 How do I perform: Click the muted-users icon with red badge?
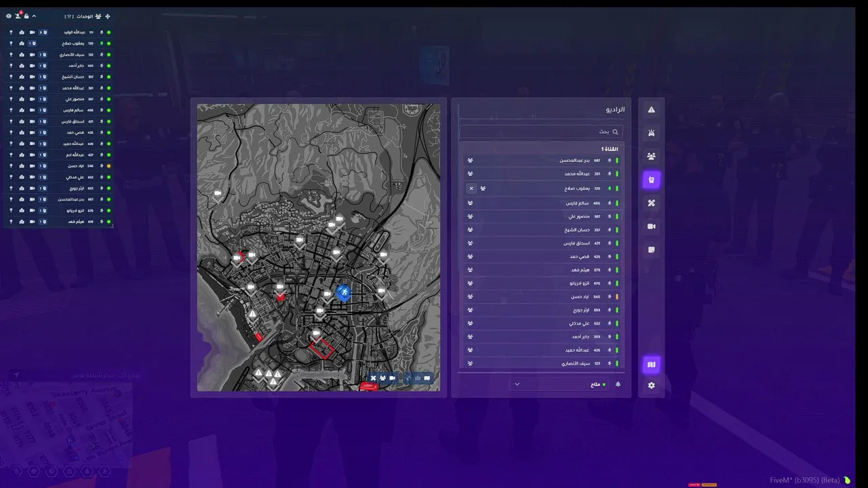pyautogui.click(x=18, y=16)
